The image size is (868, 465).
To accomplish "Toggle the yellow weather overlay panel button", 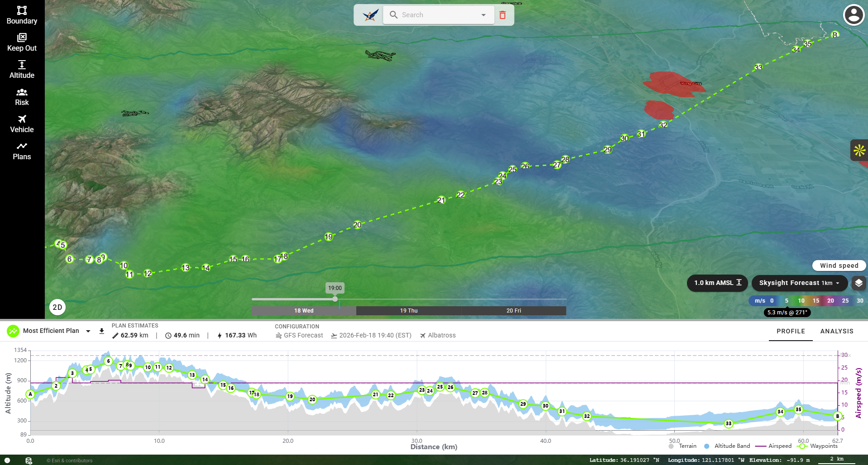I will (859, 150).
